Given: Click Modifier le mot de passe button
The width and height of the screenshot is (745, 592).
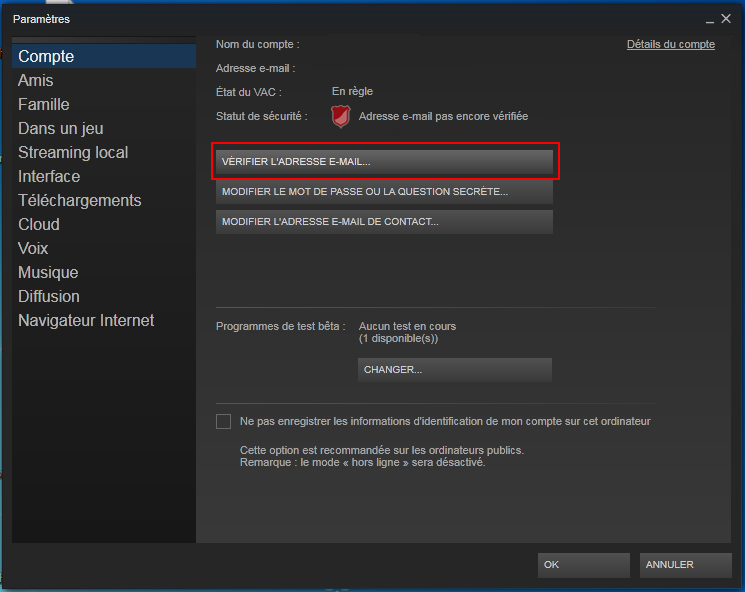Looking at the screenshot, I should coord(384,191).
